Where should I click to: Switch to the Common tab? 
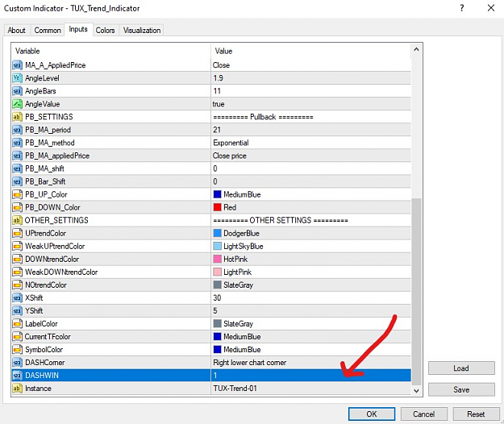48,30
